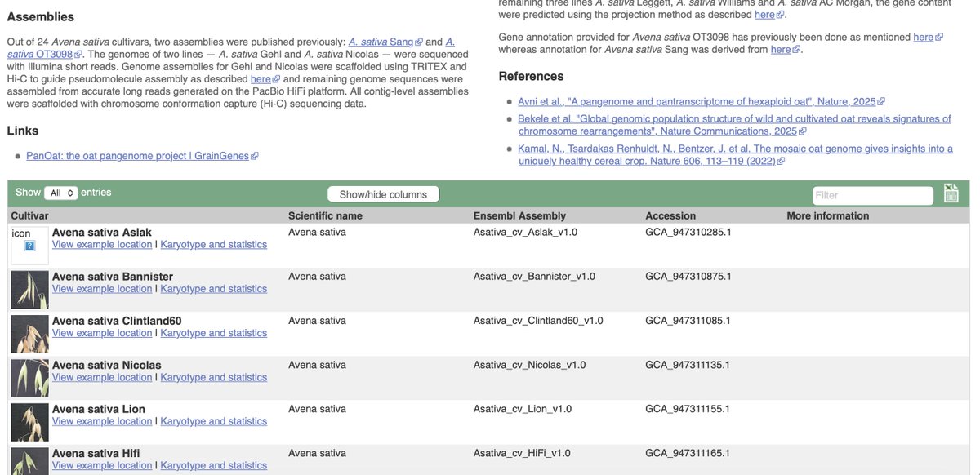
Task: Follow the 'here' link for the Sang annotation
Action: coord(785,49)
